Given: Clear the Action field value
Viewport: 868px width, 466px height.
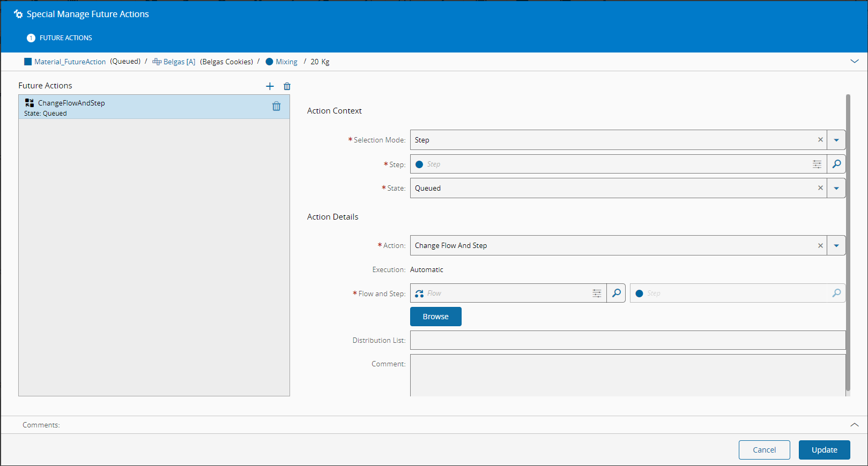Looking at the screenshot, I should pos(820,245).
